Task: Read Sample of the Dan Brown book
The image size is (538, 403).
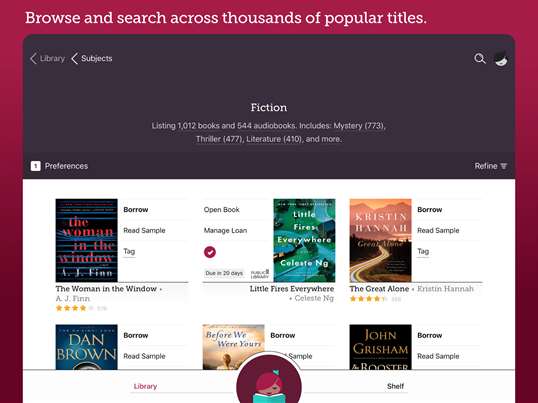Action: (144, 356)
